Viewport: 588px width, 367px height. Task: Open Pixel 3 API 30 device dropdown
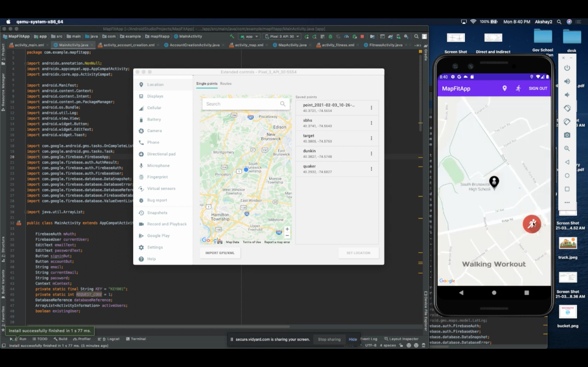[282, 36]
